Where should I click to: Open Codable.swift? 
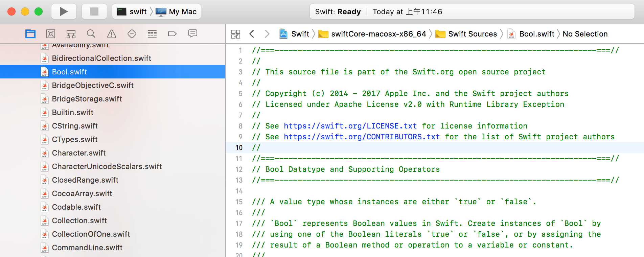click(x=113, y=207)
